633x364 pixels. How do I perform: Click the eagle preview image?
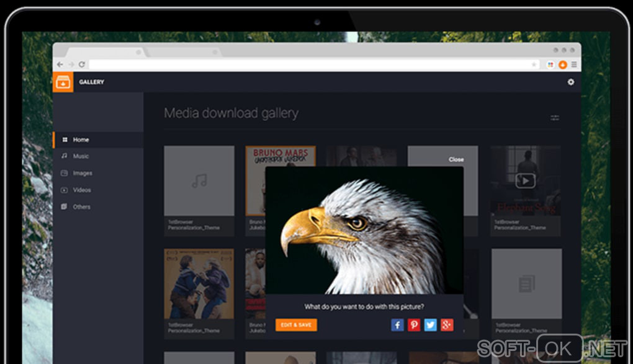tap(364, 231)
